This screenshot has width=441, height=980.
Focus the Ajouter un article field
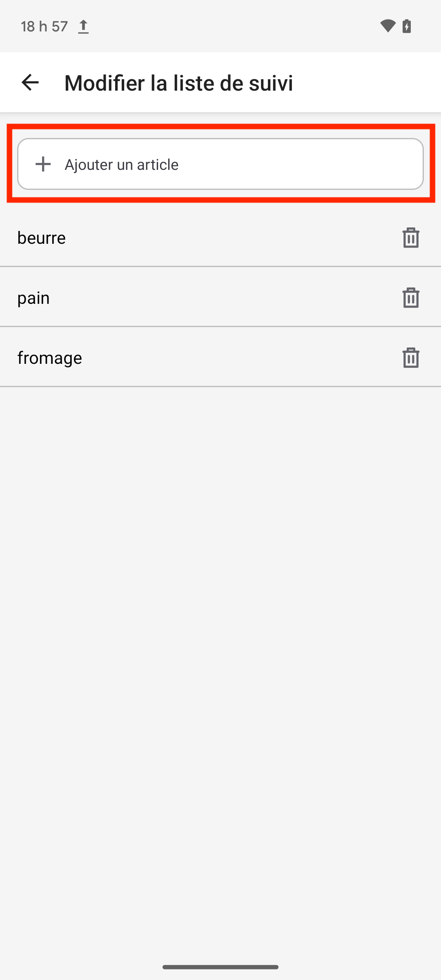[220, 164]
